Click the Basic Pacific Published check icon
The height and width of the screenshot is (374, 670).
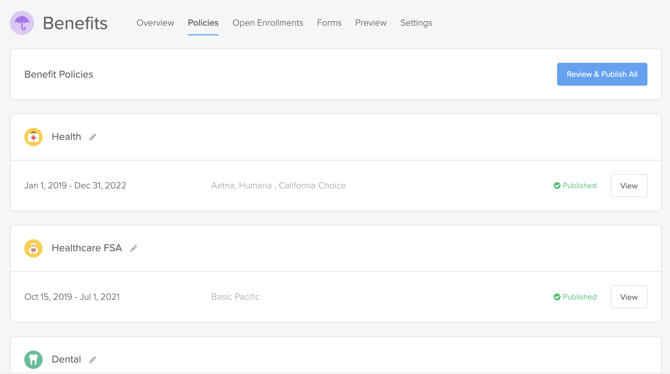click(557, 297)
